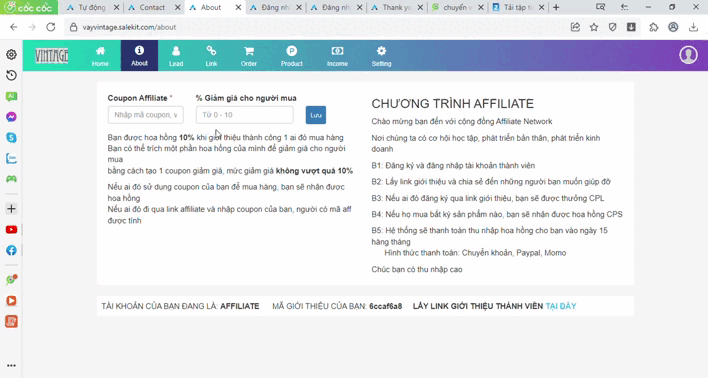Viewport: 708px width, 378px height.
Task: Focus the discount percent input field
Action: point(244,115)
